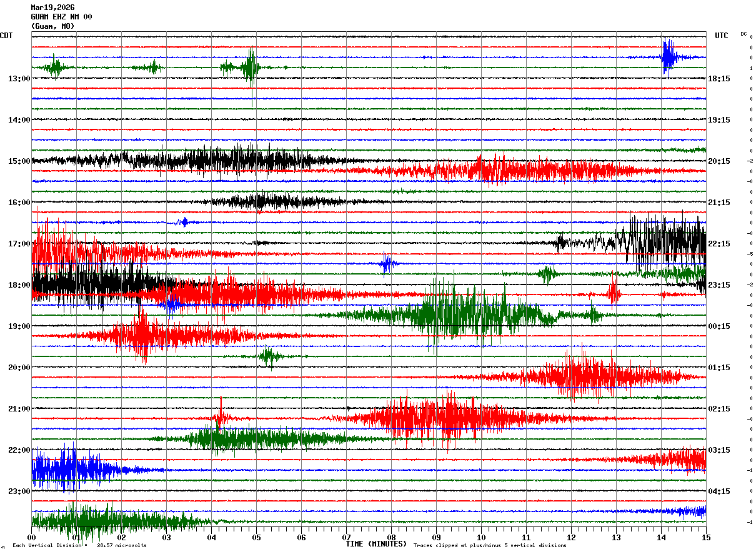
Task: Select the 16:00 CDT hour label
Action: (19, 203)
